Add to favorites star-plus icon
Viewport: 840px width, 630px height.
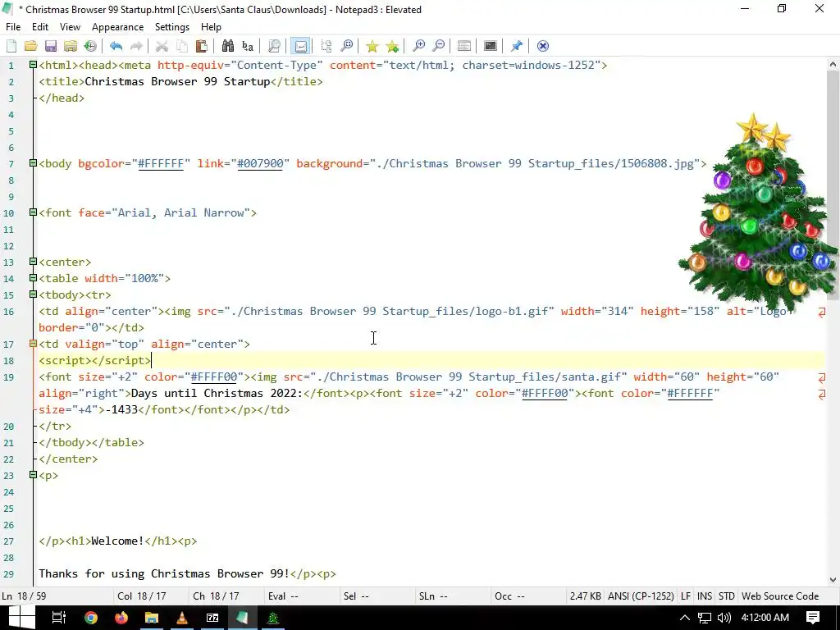[392, 46]
